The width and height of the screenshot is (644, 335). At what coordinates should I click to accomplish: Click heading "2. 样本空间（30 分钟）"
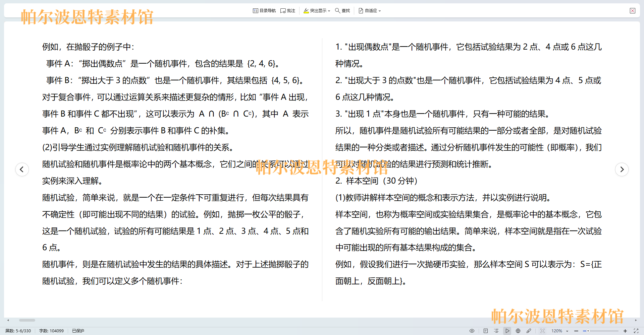tap(376, 181)
